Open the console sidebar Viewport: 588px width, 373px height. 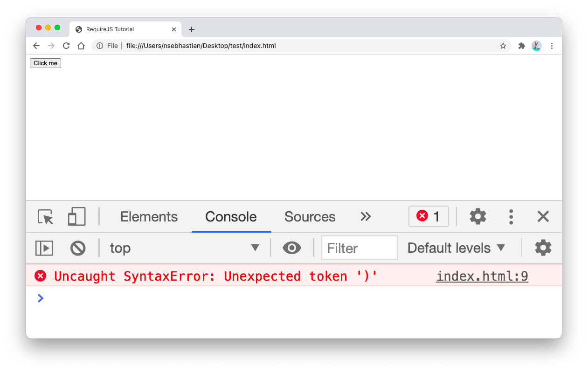pos(44,248)
